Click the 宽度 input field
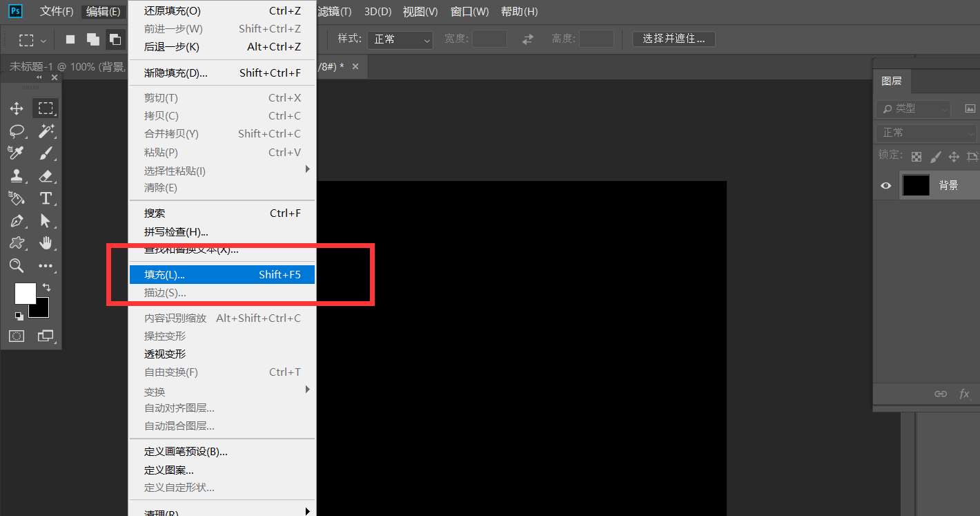 (489, 39)
